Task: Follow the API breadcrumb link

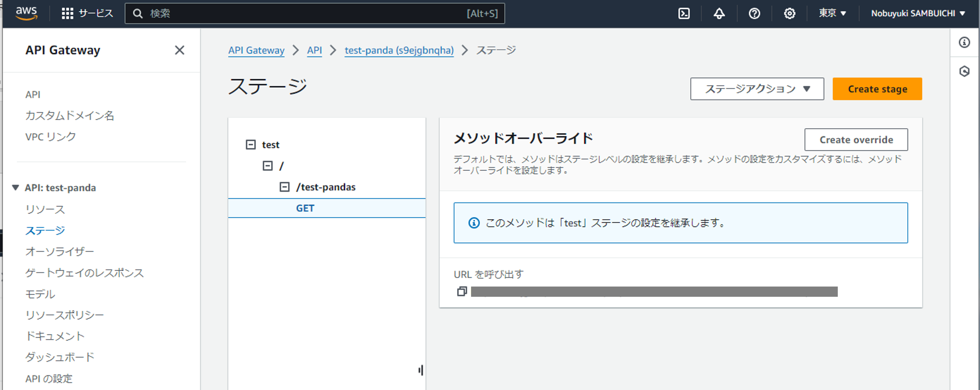Action: point(314,50)
